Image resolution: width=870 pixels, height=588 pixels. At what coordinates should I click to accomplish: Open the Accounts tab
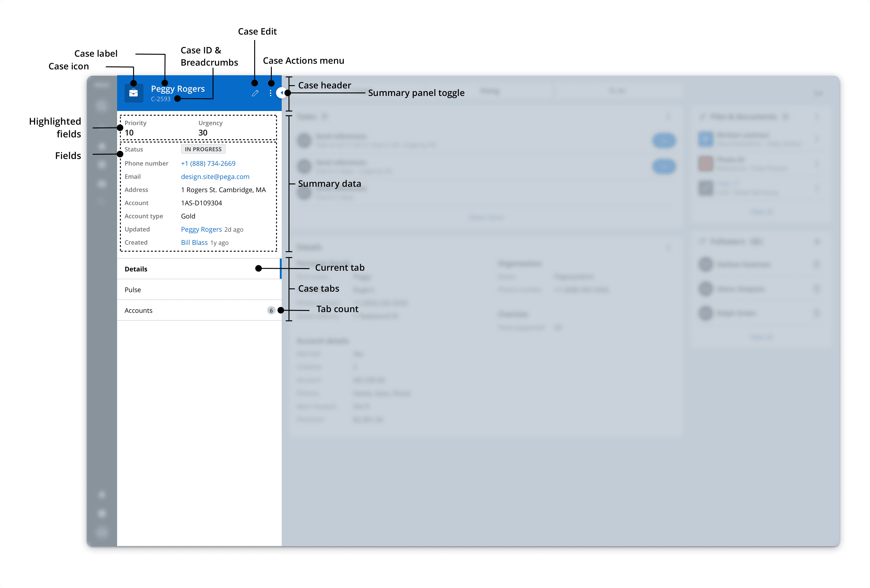(199, 310)
